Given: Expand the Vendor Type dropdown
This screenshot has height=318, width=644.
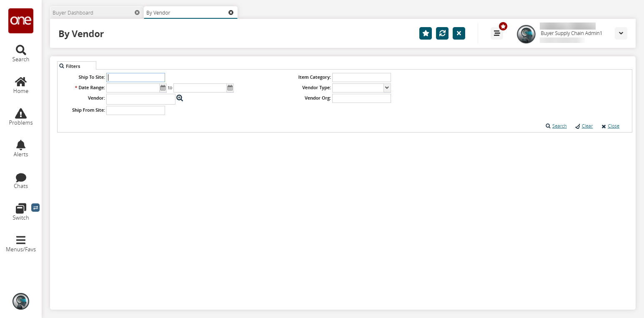Looking at the screenshot, I should [x=387, y=88].
